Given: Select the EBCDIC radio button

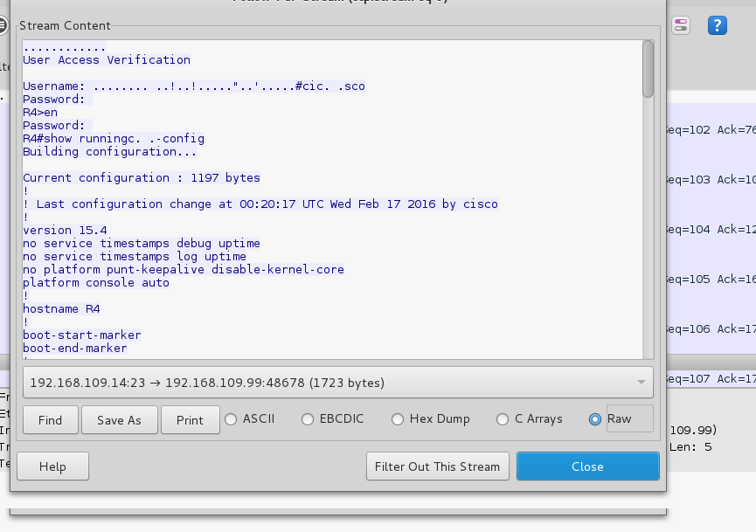Looking at the screenshot, I should click(x=308, y=419).
